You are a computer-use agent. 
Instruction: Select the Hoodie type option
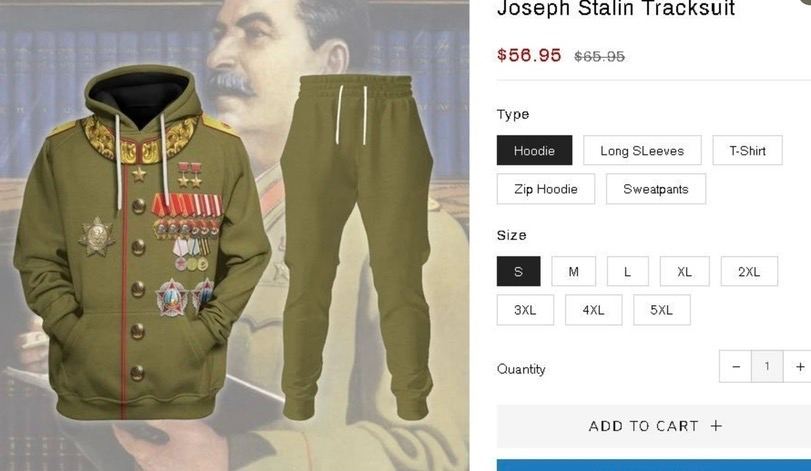pyautogui.click(x=534, y=150)
